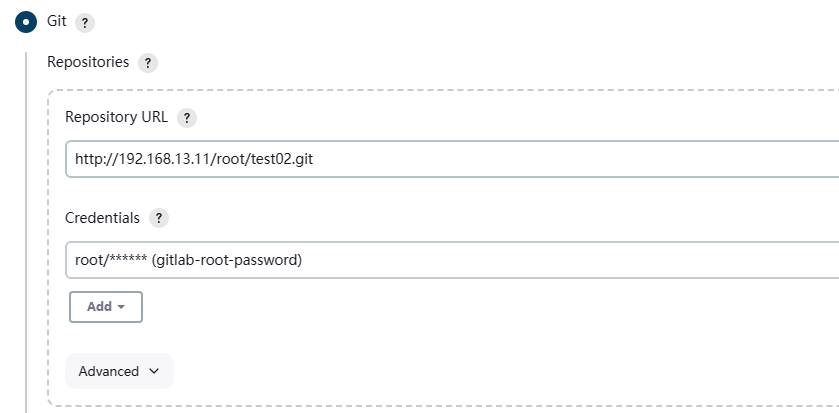Expand the Advanced repository settings
This screenshot has height=413, width=839.
[x=119, y=371]
